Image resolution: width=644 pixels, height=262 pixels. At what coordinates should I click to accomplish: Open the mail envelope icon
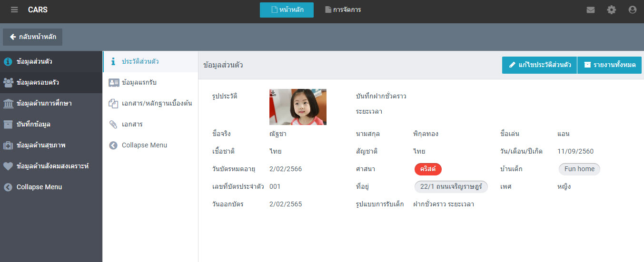coord(591,10)
